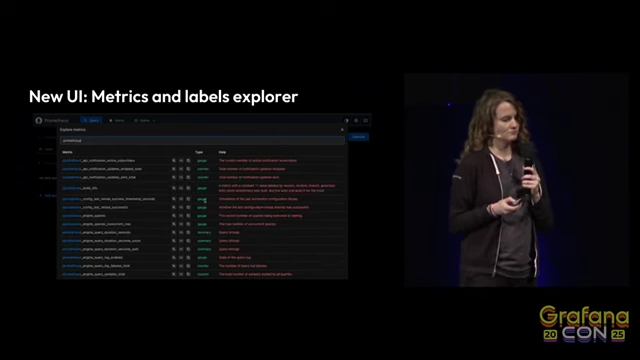The height and width of the screenshot is (360, 640).
Task: Copy engine_query_log_failures_total metric name
Action: point(189,266)
